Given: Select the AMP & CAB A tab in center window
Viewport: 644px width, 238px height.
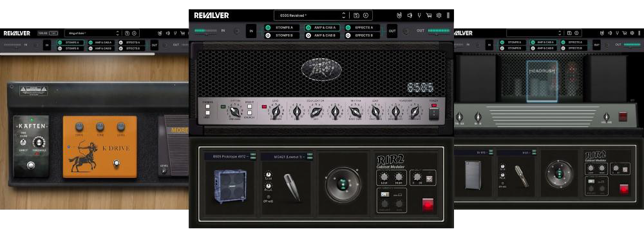Looking at the screenshot, I should 323,28.
